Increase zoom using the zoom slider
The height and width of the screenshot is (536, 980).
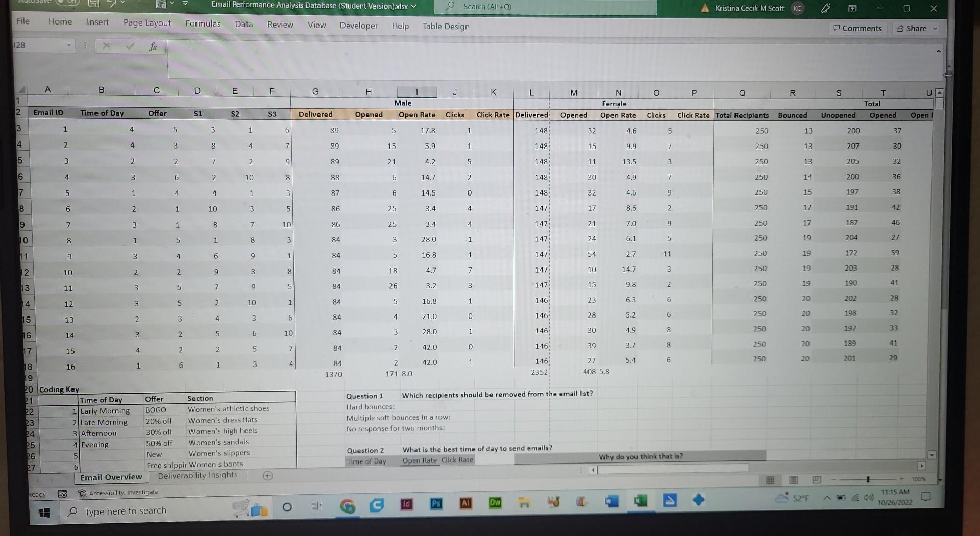coord(902,479)
